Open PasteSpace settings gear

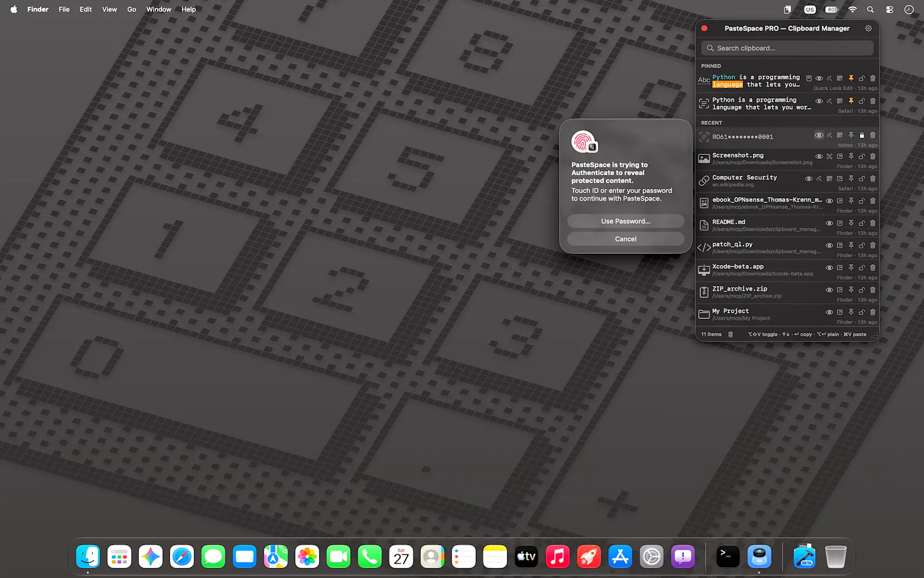tap(868, 28)
